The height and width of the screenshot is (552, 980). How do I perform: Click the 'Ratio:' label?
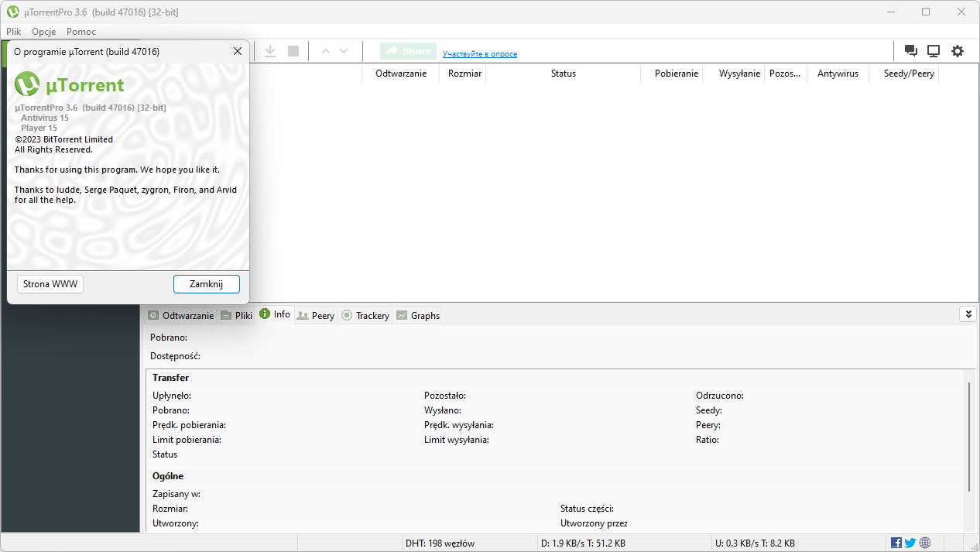click(708, 440)
